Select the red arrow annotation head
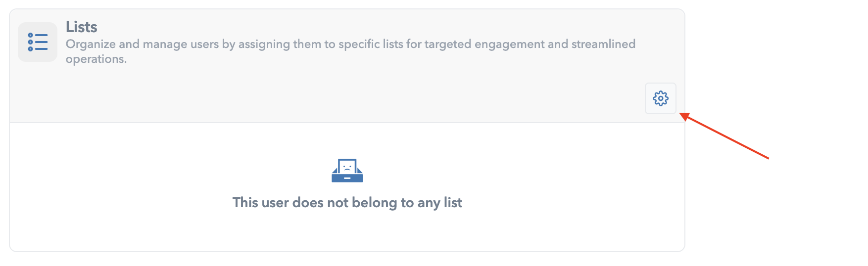Screen dimensions: 868x266 click(685, 117)
